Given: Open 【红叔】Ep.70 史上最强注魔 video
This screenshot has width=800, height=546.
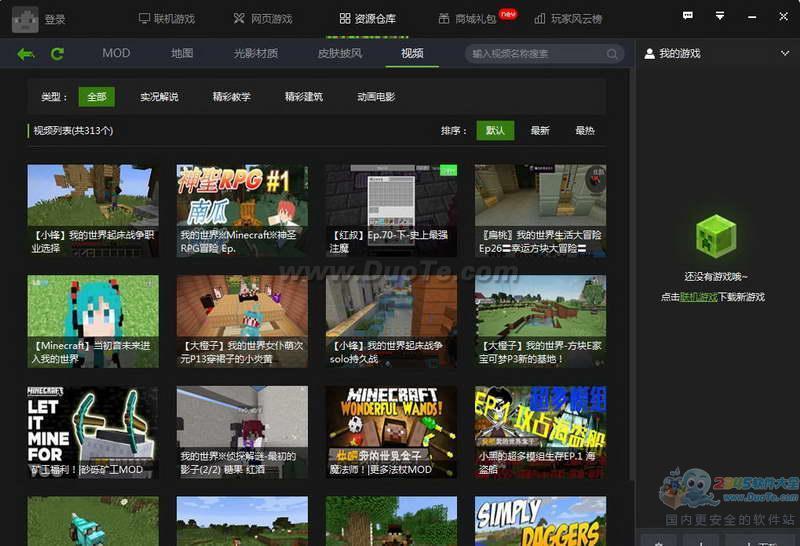Looking at the screenshot, I should click(x=391, y=210).
